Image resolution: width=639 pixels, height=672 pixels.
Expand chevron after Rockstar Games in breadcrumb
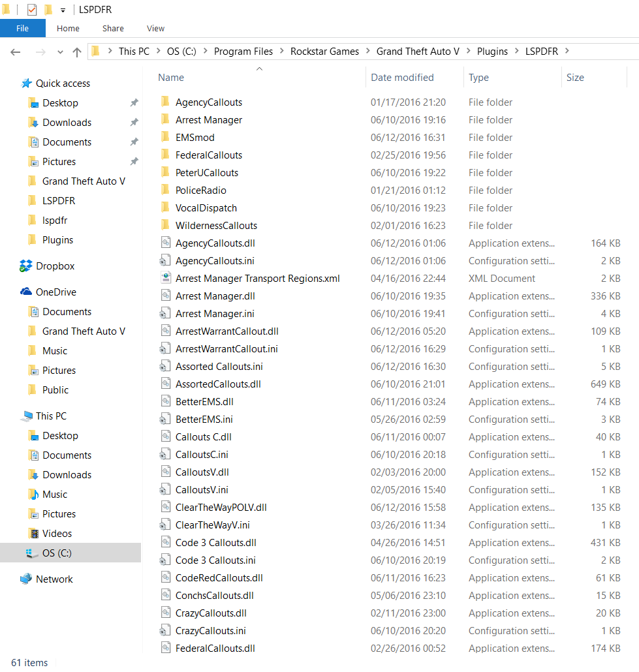[368, 51]
